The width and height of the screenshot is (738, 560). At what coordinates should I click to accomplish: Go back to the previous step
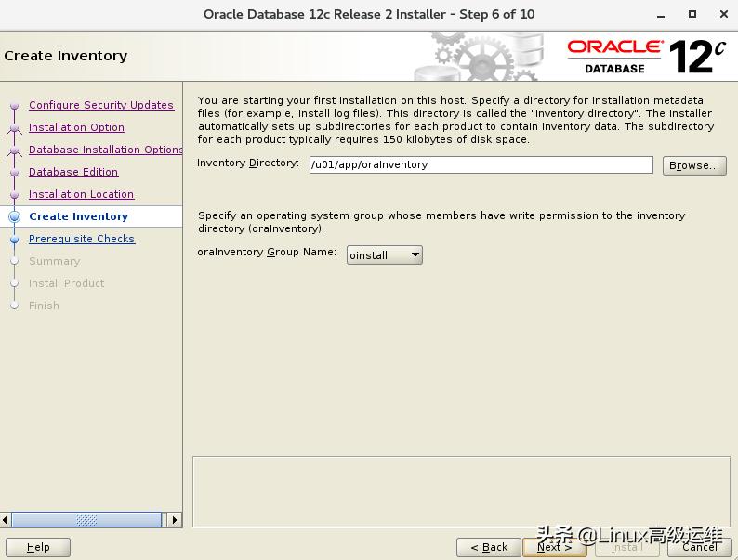(489, 547)
